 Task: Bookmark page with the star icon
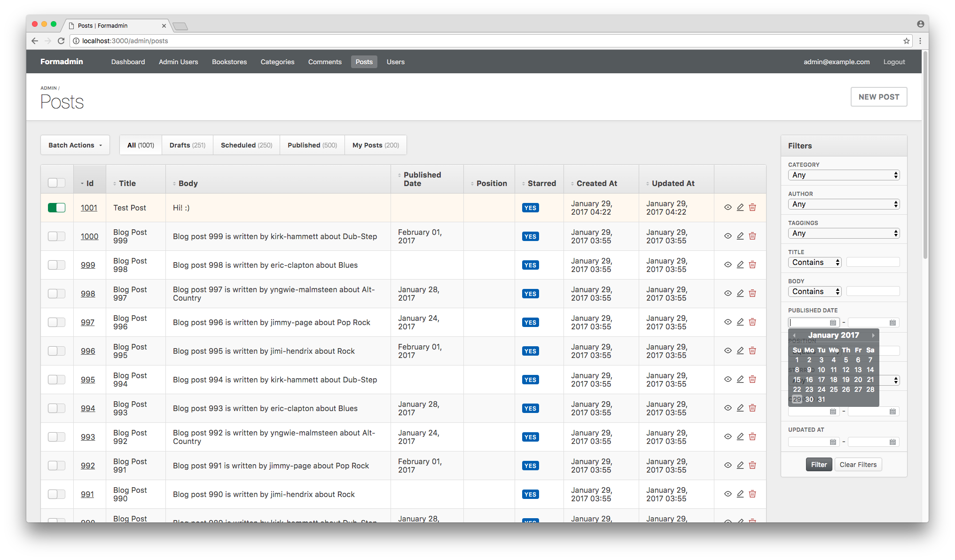907,41
